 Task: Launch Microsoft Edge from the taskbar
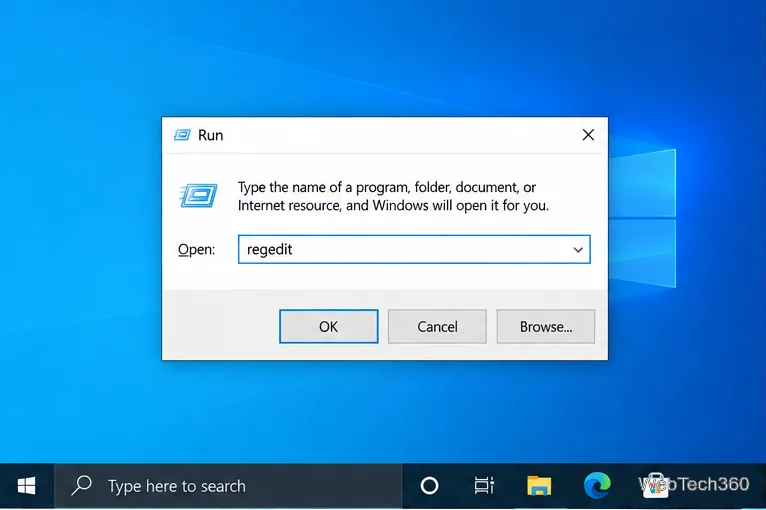click(596, 486)
